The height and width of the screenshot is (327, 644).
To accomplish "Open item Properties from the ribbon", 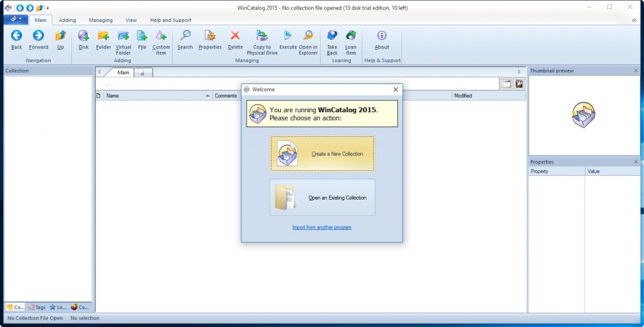I will (210, 36).
